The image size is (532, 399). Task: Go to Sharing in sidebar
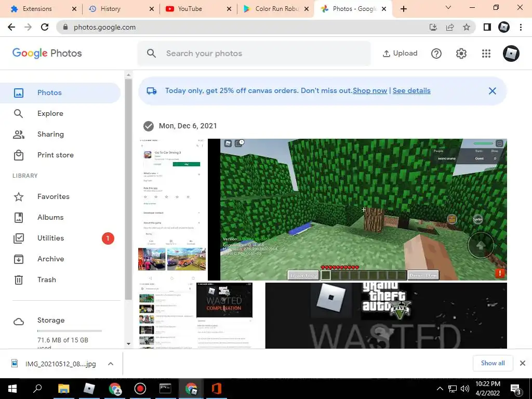(x=60, y=134)
